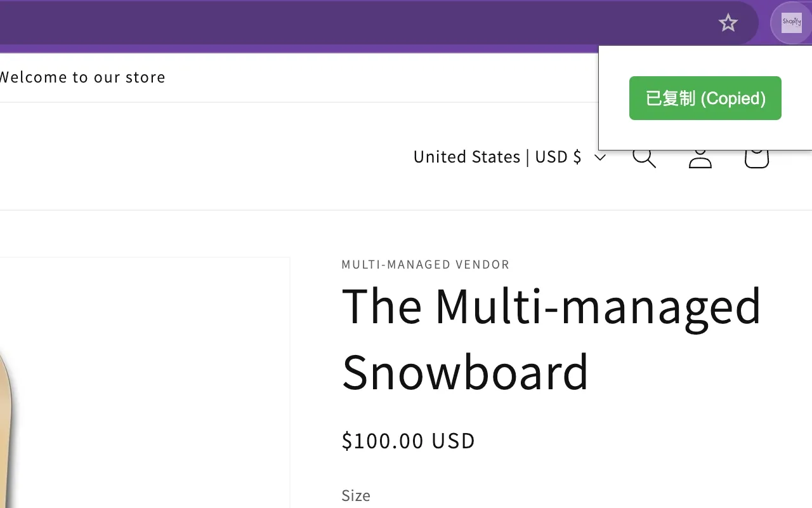
Task: Bookmark the page with the star icon
Action: point(728,22)
